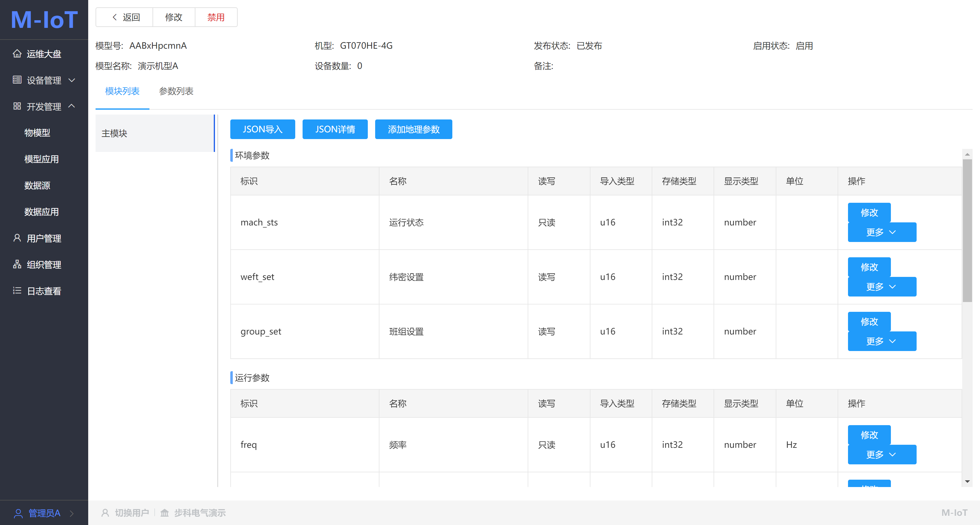Click the top 修改 button

point(173,17)
